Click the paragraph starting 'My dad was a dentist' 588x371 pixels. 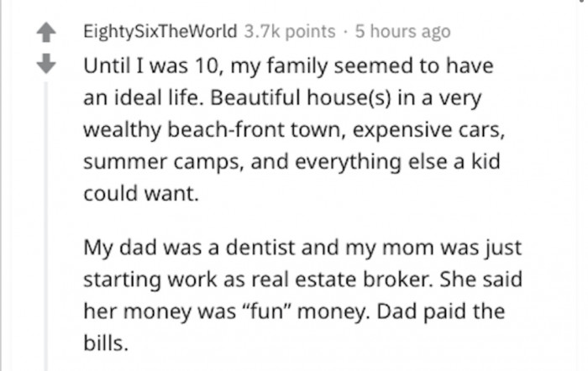tap(302, 295)
